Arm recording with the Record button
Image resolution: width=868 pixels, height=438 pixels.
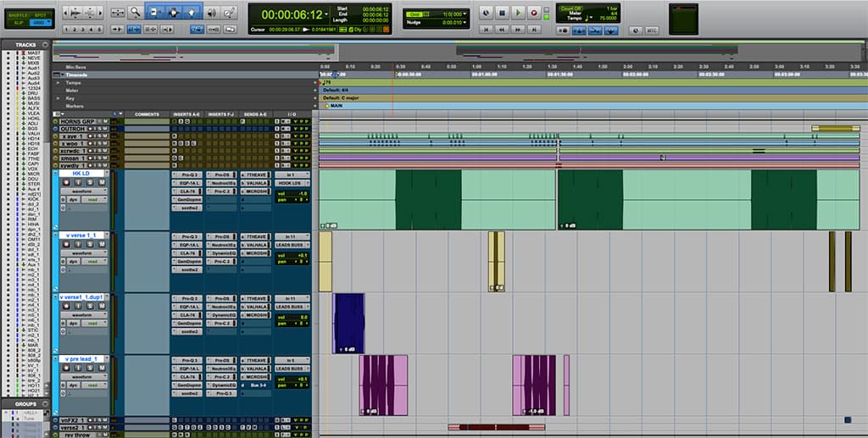click(x=534, y=12)
